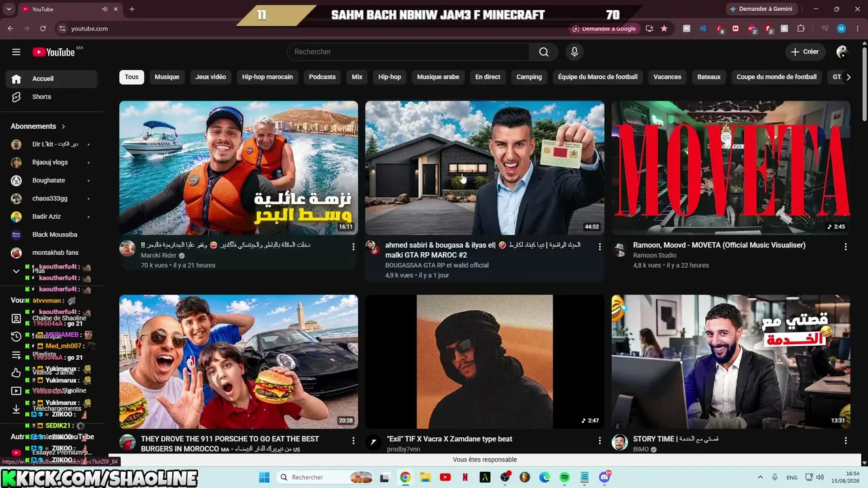Open the Boughatate channel subscription
868x488 pixels.
52,181
